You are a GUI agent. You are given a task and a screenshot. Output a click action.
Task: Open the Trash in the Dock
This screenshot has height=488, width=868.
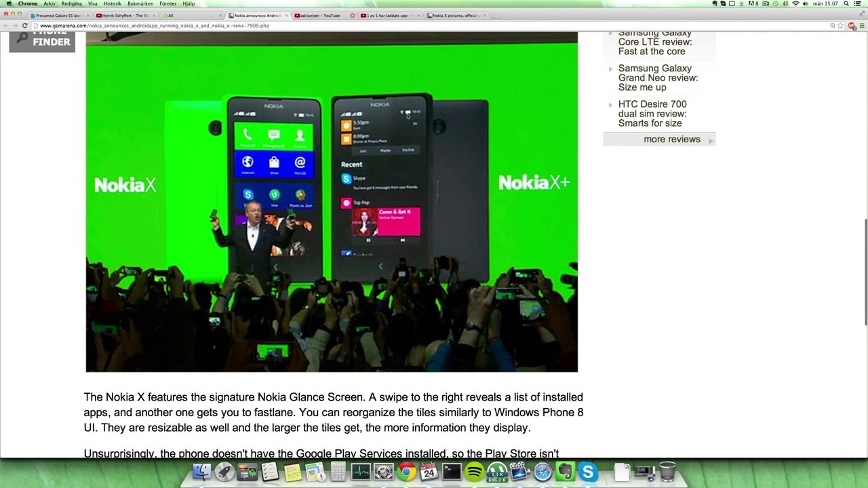point(667,472)
